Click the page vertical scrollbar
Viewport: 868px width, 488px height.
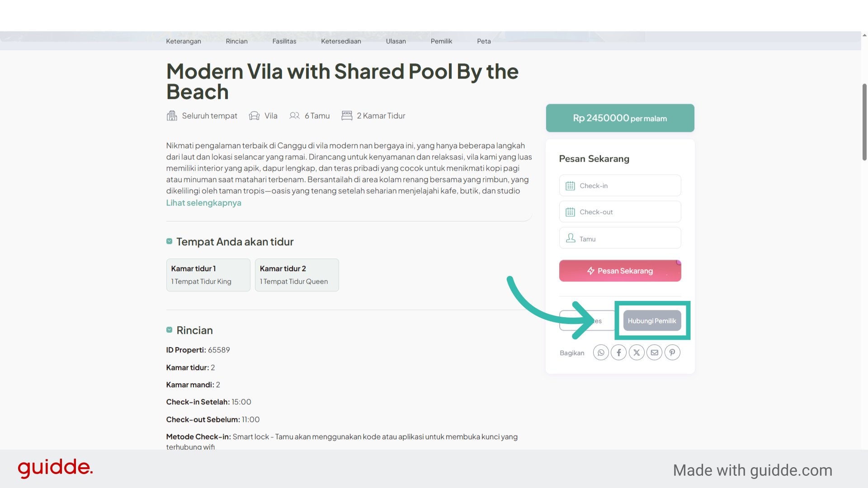(x=864, y=122)
